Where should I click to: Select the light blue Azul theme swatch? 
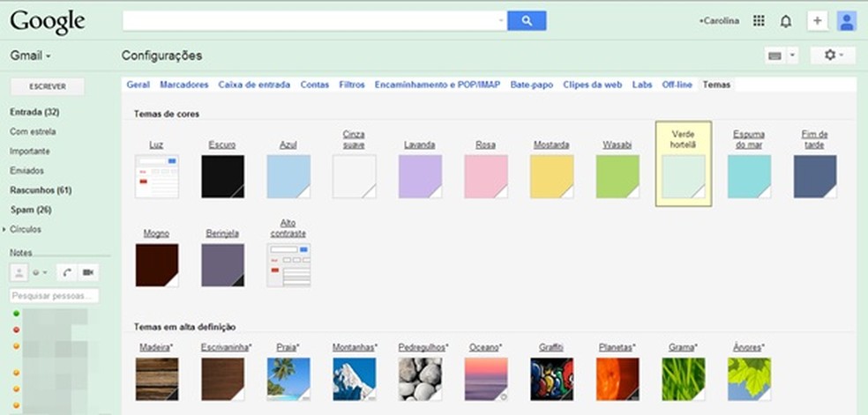point(288,176)
